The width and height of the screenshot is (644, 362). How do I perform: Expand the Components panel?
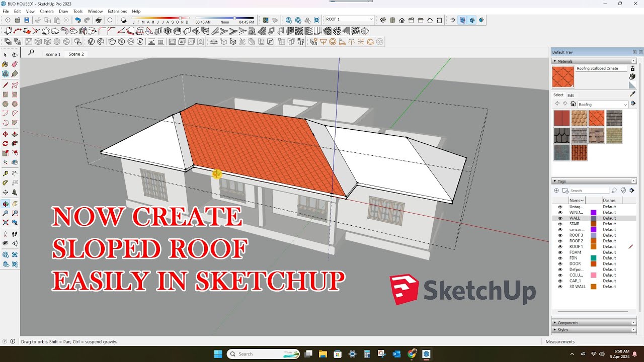(x=594, y=323)
